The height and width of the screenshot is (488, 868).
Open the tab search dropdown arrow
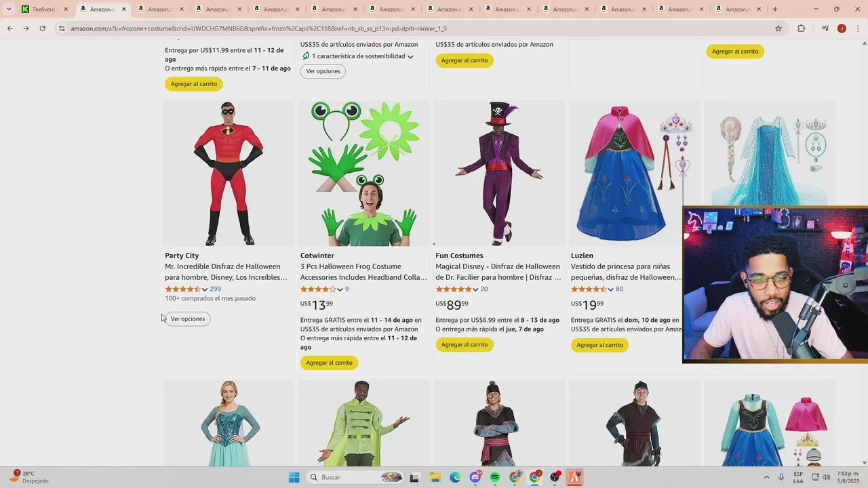click(9, 9)
